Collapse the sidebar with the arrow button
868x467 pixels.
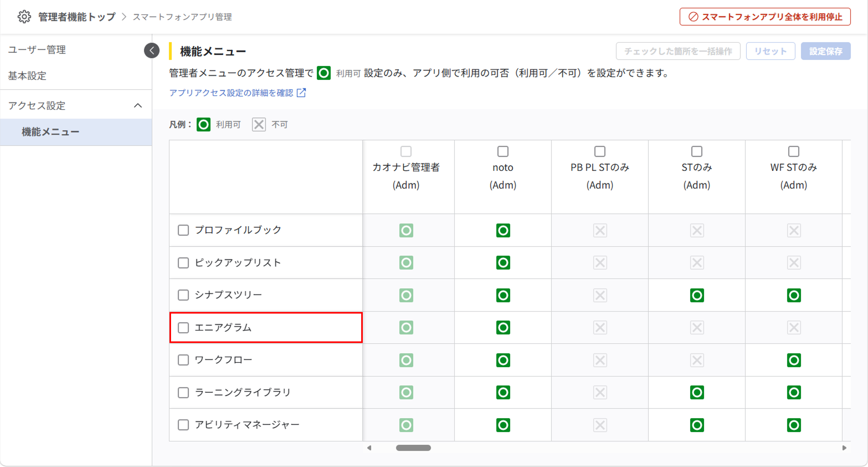[x=152, y=51]
